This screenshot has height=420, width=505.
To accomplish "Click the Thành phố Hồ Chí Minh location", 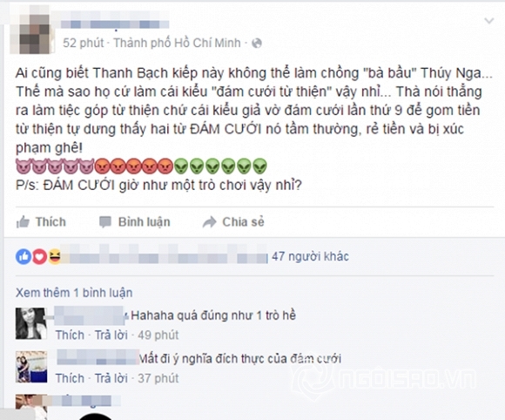I will (177, 43).
